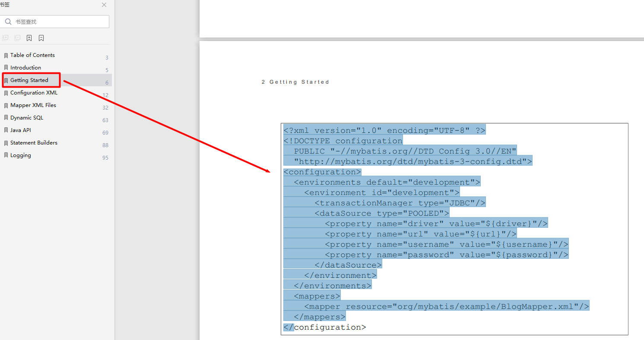Click the property name="url" line
The width and height of the screenshot is (644, 340).
pyautogui.click(x=421, y=234)
